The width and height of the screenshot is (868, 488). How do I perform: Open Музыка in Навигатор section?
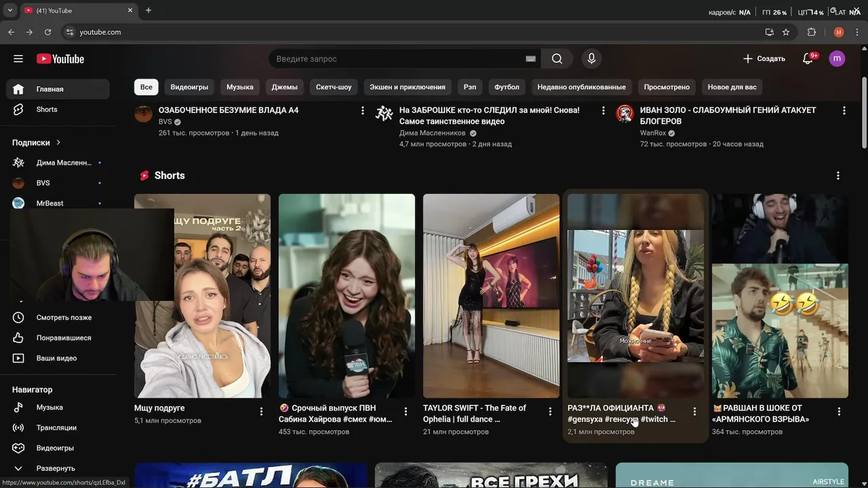[58, 407]
